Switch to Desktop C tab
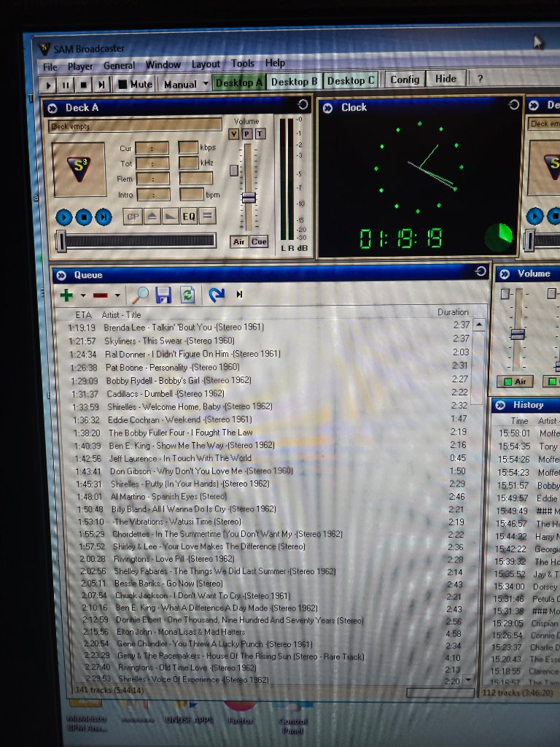Screen dimensions: 560x747 (x=351, y=80)
